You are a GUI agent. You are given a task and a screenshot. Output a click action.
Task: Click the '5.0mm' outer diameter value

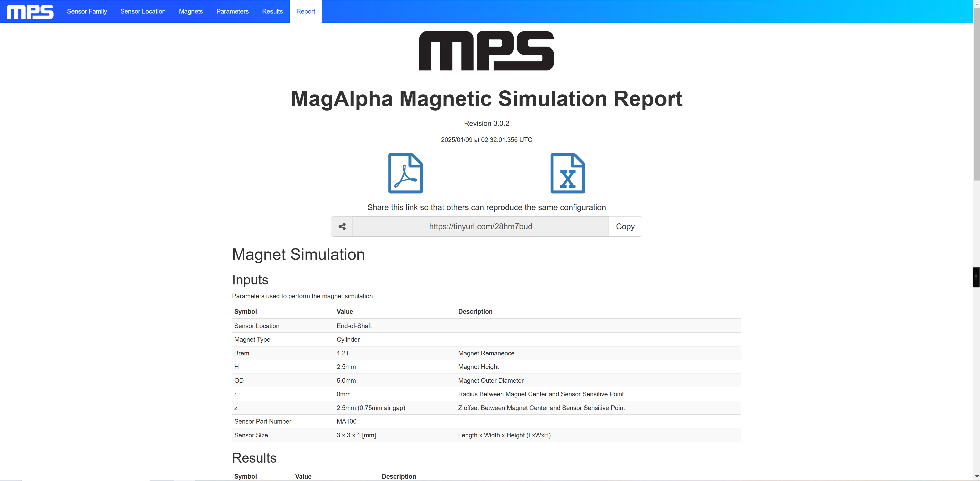coord(346,381)
